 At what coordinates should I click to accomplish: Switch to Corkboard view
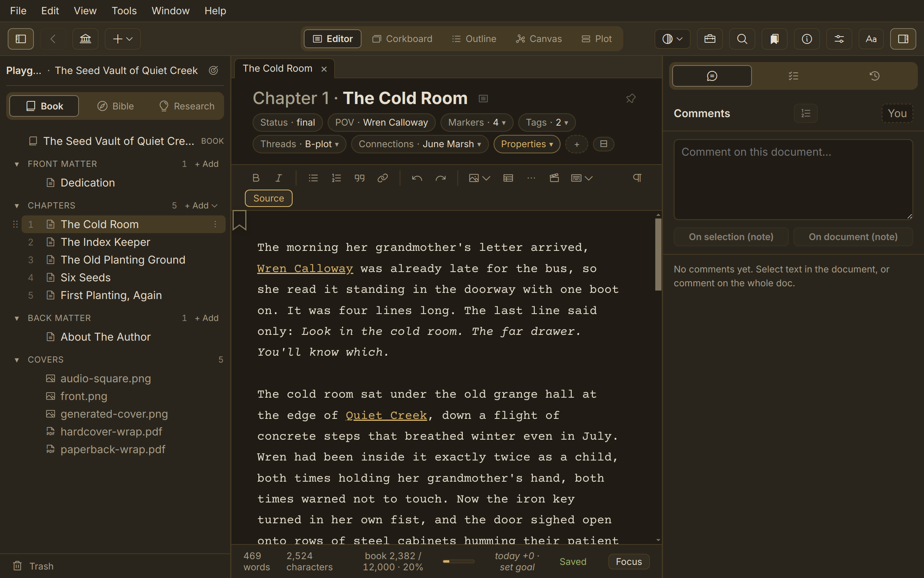[402, 39]
